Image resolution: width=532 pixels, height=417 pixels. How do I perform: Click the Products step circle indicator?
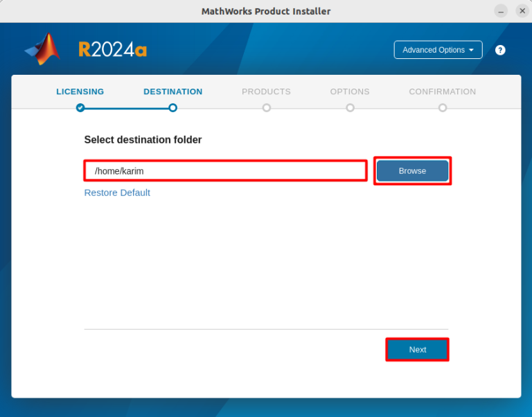[x=266, y=107]
